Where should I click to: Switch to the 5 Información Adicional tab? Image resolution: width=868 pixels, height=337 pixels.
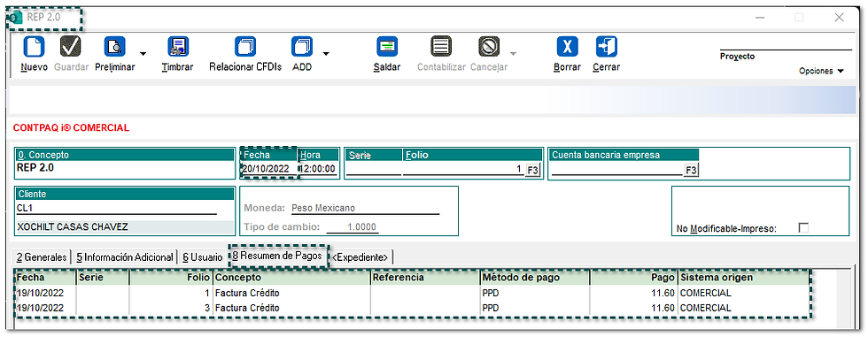[125, 257]
